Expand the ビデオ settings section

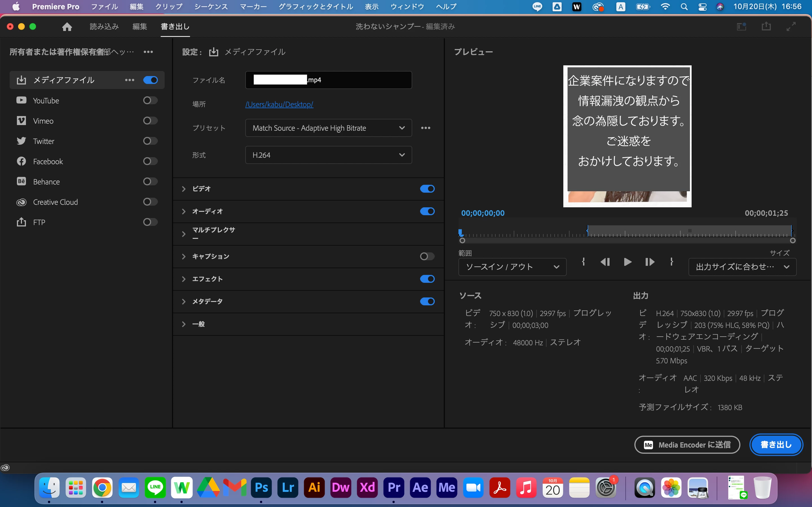tap(184, 189)
